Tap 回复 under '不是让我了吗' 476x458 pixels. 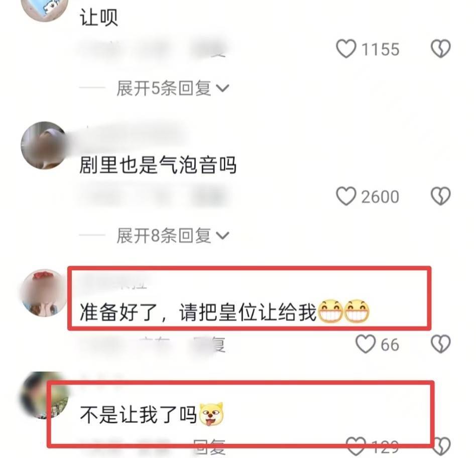click(209, 447)
